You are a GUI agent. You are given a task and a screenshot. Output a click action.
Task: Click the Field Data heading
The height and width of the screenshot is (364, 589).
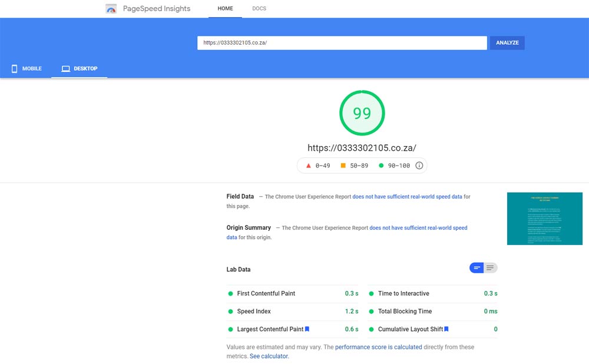[x=240, y=197]
